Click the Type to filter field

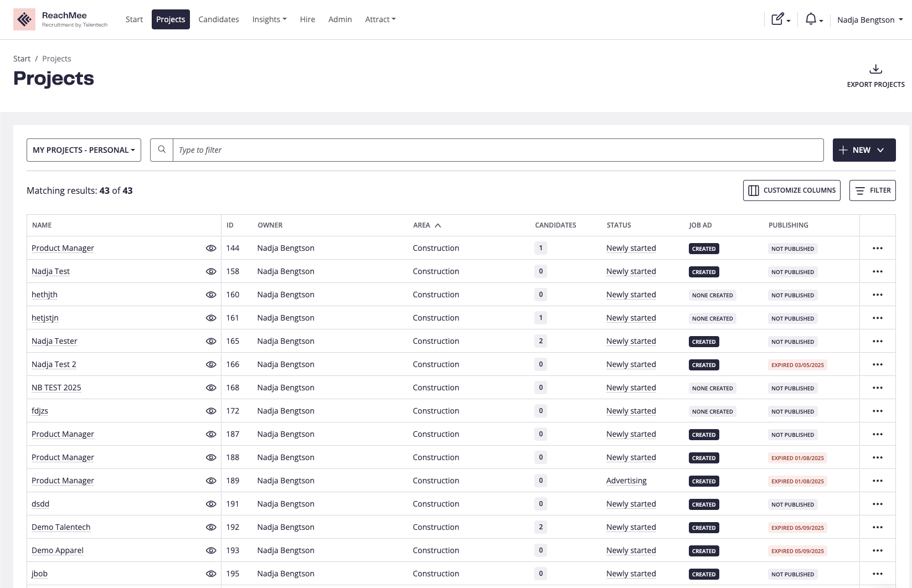(x=498, y=150)
